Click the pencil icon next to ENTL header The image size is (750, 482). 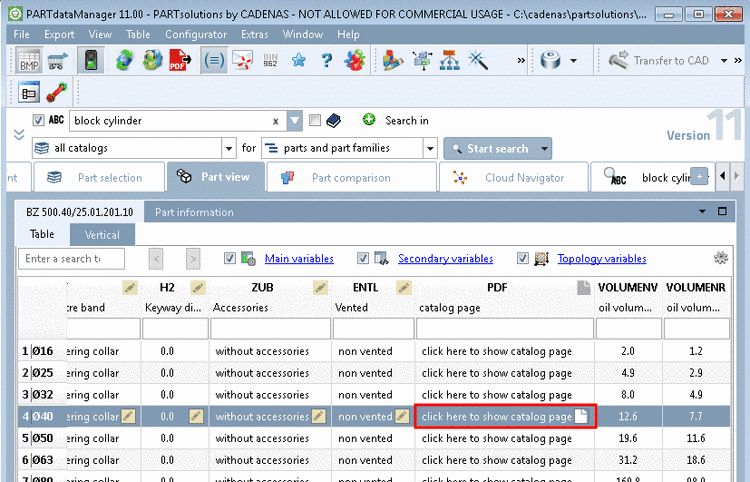404,287
